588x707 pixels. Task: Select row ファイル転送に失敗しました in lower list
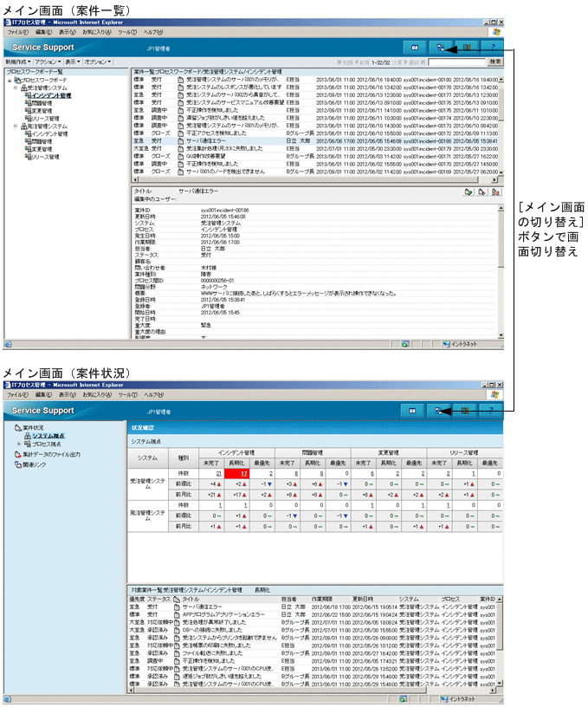313,653
